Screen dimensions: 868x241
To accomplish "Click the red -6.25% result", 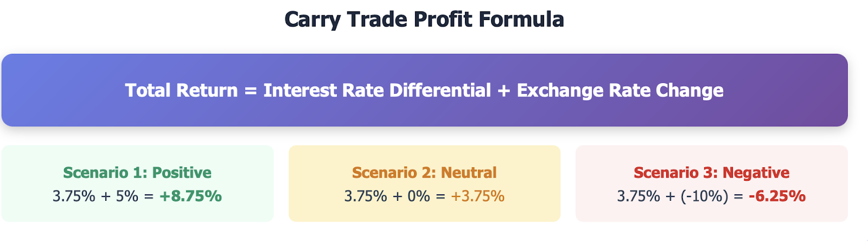I will coord(777,196).
